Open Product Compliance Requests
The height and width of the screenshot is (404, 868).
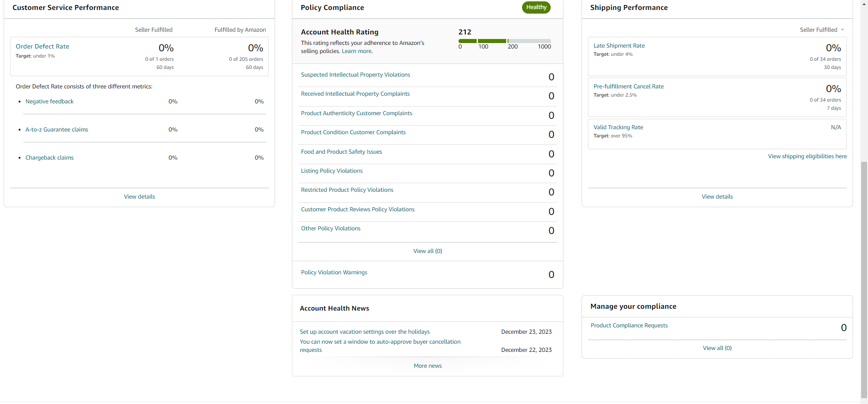point(629,326)
